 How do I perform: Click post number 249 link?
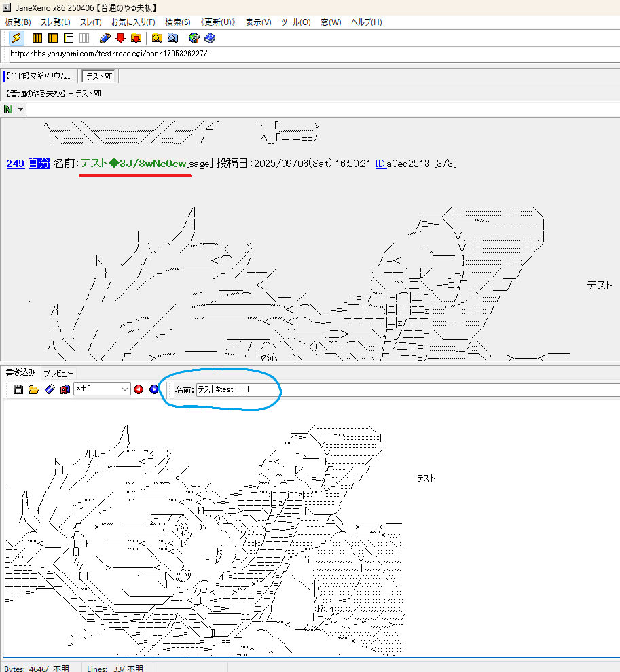click(15, 163)
